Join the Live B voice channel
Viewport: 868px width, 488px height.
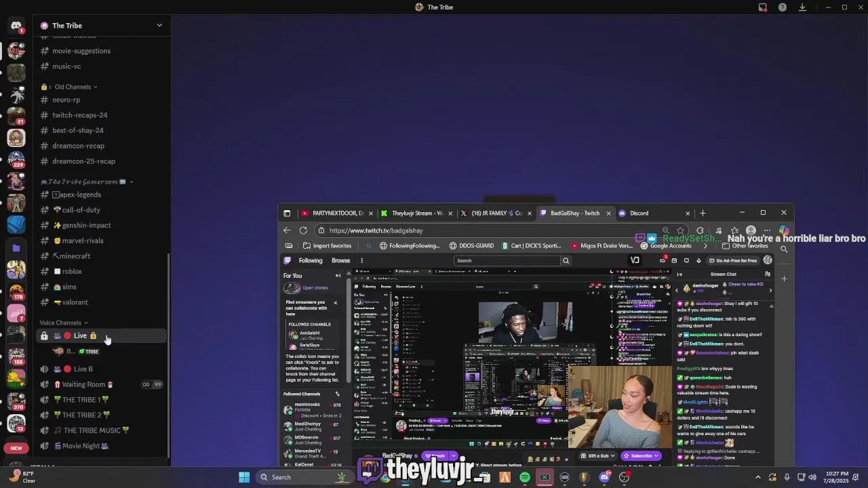click(102, 369)
